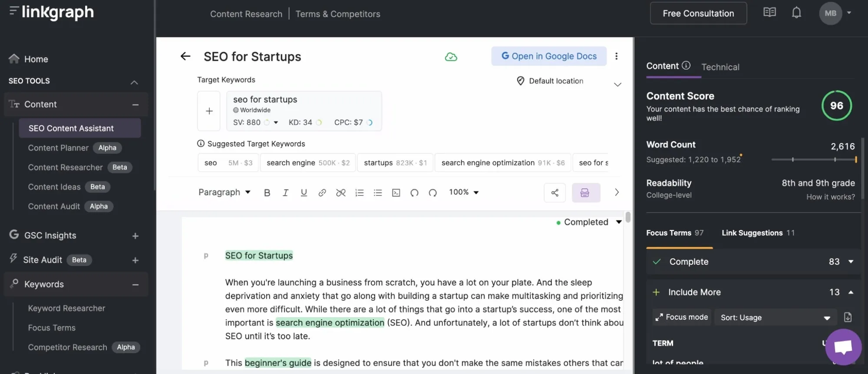868x374 pixels.
Task: Open the Sort: Usage dropdown
Action: coord(775,318)
